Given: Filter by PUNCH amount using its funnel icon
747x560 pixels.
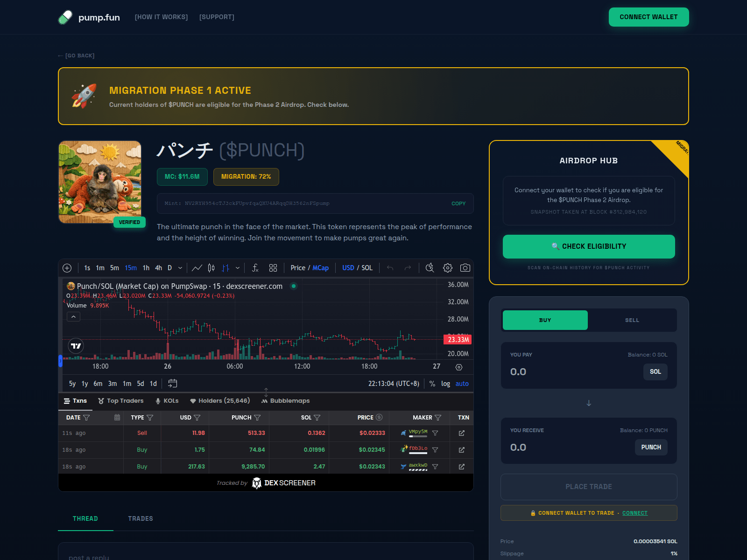Looking at the screenshot, I should (257, 418).
